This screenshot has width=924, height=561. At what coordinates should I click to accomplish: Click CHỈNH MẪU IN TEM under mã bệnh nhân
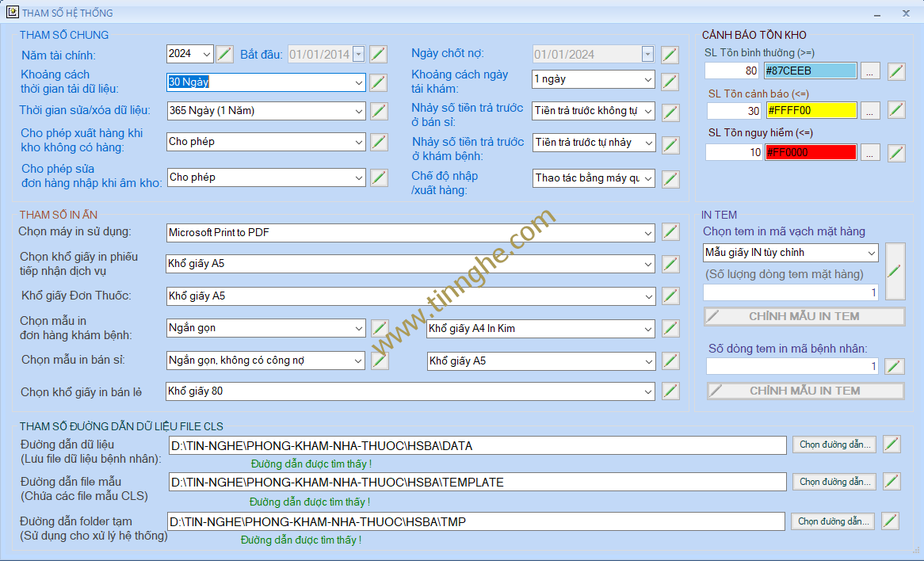tap(806, 391)
